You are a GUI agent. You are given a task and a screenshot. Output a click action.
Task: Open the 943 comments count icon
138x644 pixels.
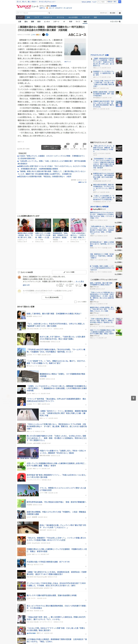(x=33, y=35)
